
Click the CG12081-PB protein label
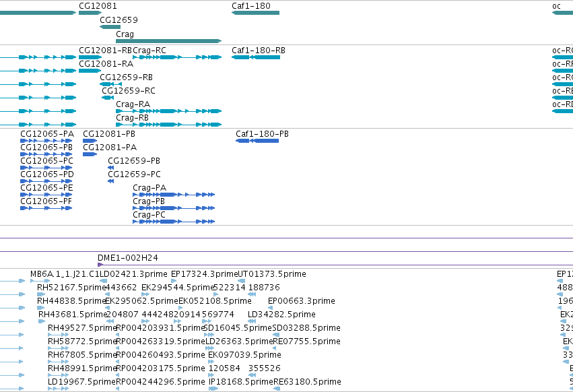109,134
